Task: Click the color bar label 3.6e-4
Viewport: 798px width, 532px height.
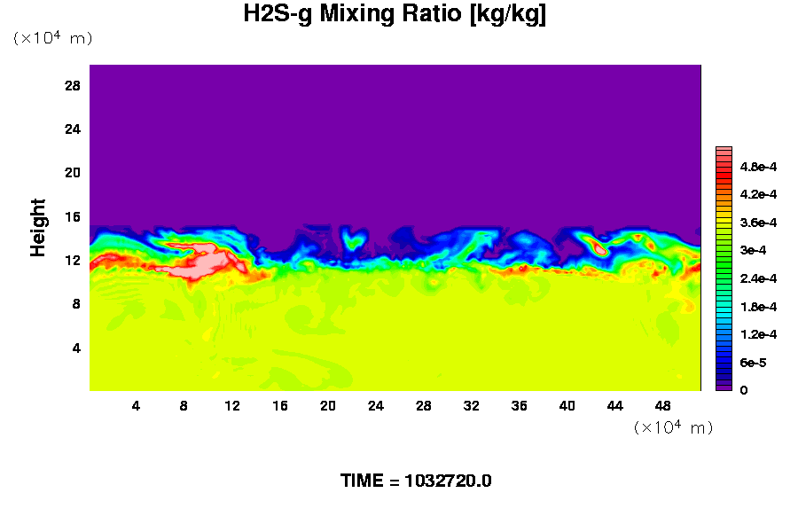Action: pyautogui.click(x=758, y=223)
